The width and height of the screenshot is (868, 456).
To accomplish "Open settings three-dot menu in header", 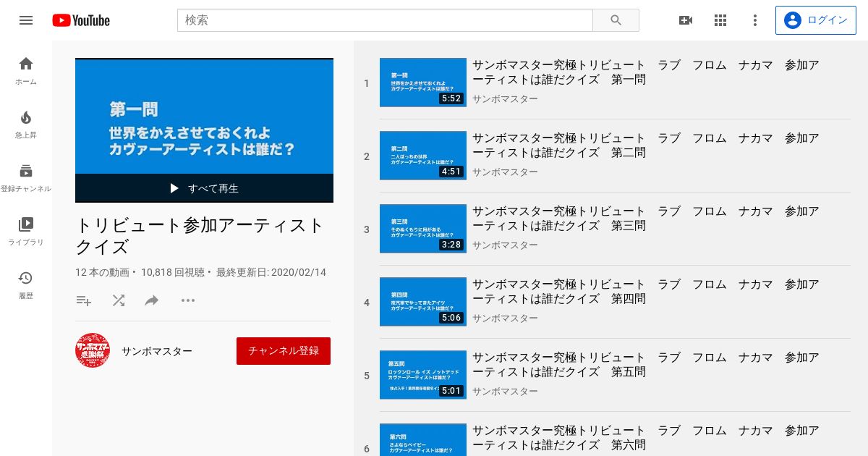I will click(x=755, y=20).
